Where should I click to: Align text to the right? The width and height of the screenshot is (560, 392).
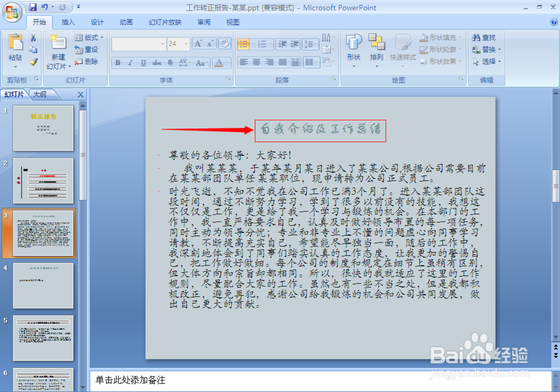pos(269,63)
